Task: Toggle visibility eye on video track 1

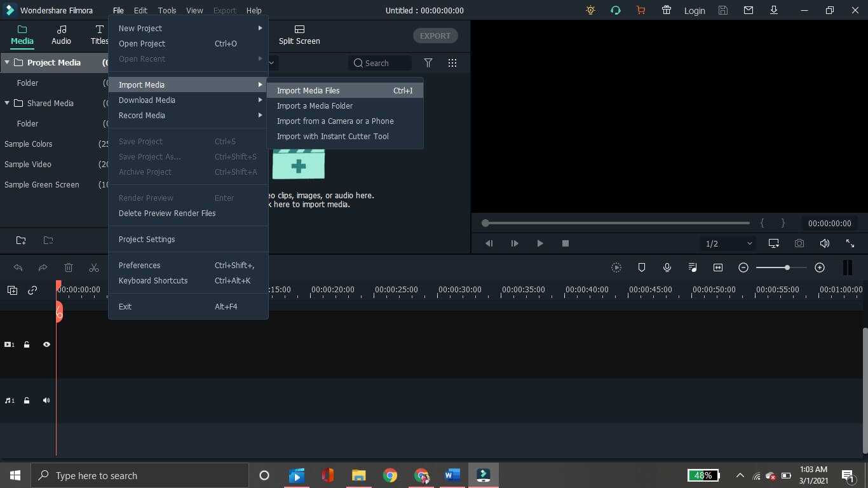Action: click(x=46, y=344)
